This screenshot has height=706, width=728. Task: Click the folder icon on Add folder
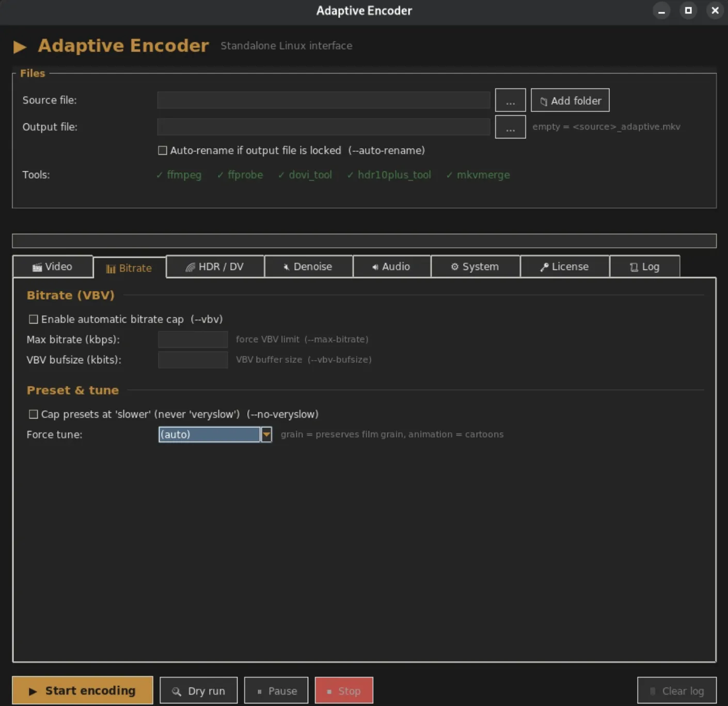tap(544, 101)
